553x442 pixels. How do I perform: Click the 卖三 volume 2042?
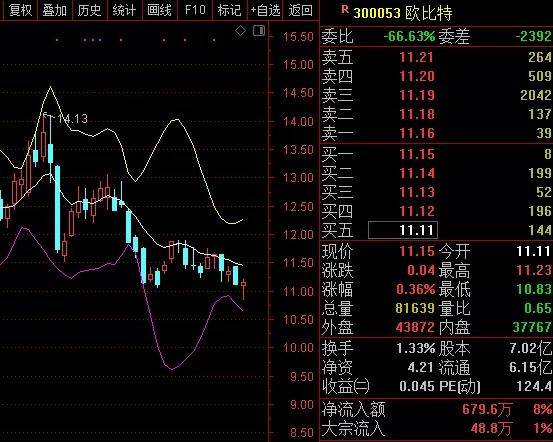tap(535, 95)
